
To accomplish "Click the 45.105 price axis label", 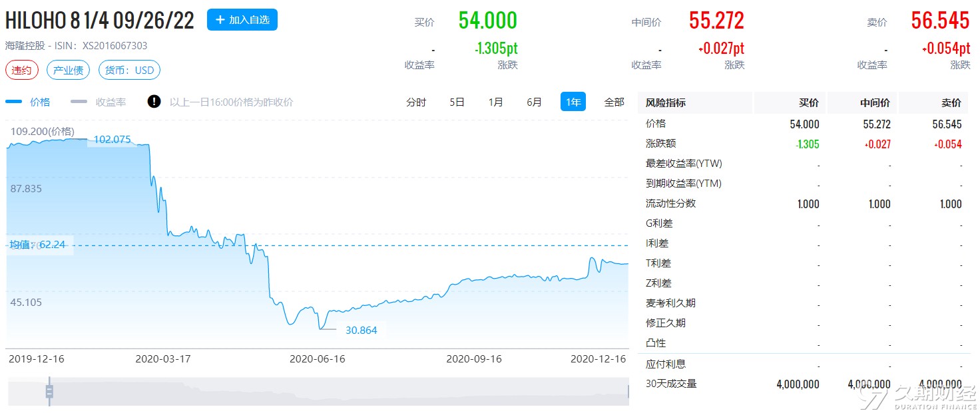I will point(26,303).
